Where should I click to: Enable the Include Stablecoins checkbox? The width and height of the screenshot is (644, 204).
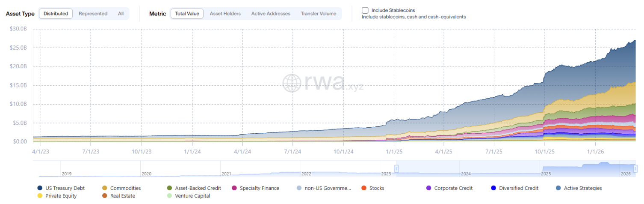[x=365, y=10]
